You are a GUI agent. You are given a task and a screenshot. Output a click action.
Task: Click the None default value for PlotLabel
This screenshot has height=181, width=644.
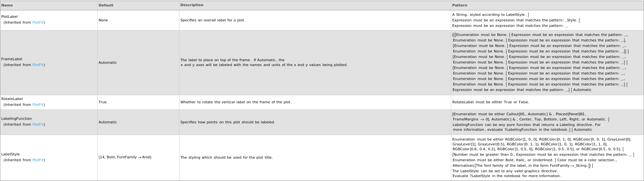[103, 20]
